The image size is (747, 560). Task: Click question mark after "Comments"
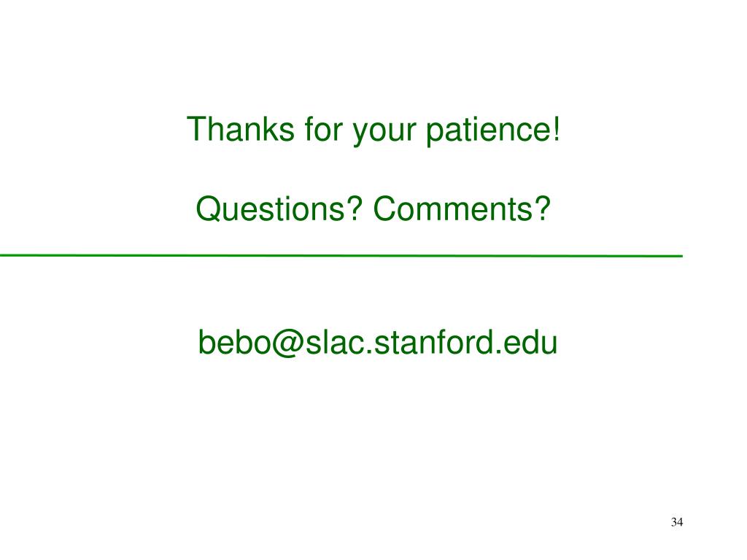pos(542,209)
